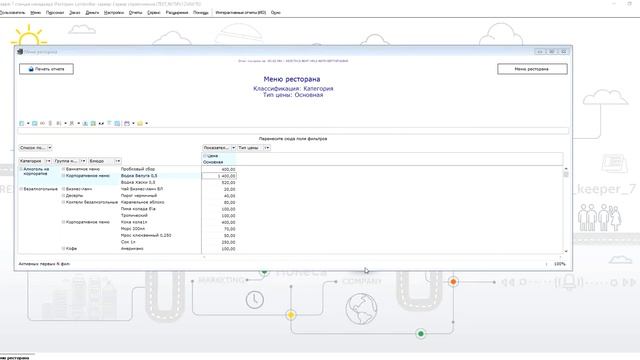This screenshot has width=640, height=360.
Task: Collapse the Безалкогольные category
Action: pyautogui.click(x=21, y=189)
